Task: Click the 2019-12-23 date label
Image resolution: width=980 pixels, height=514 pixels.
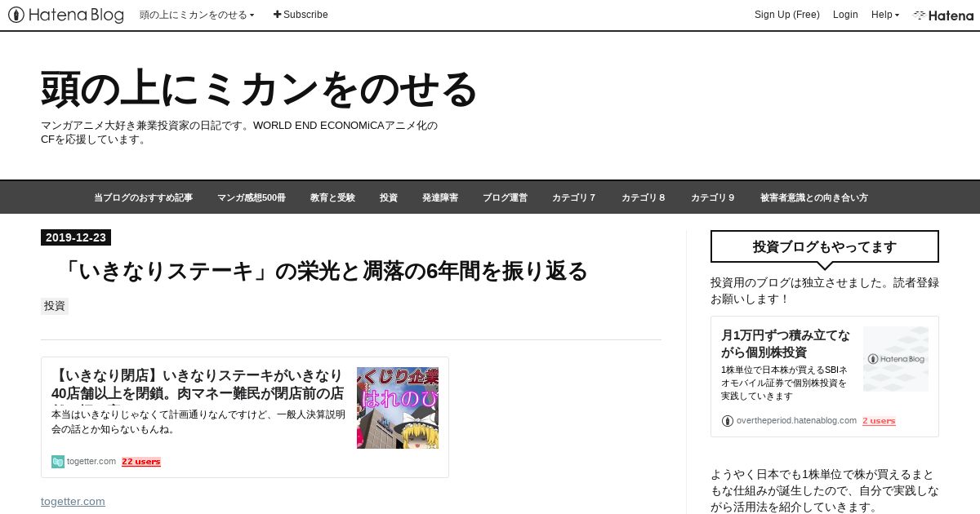Action: [x=76, y=237]
